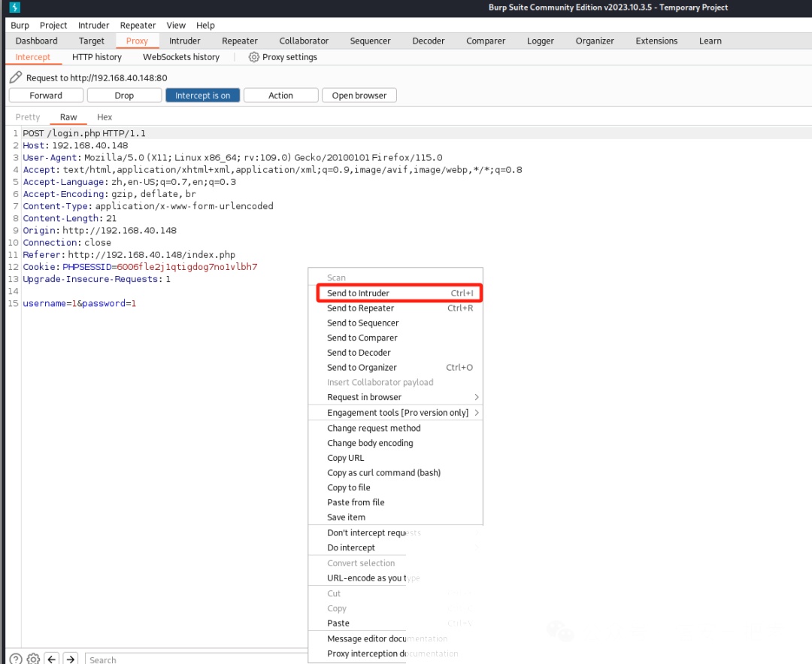Image resolution: width=812 pixels, height=664 pixels.
Task: Go to the previous match with the left arrow
Action: click(52, 659)
